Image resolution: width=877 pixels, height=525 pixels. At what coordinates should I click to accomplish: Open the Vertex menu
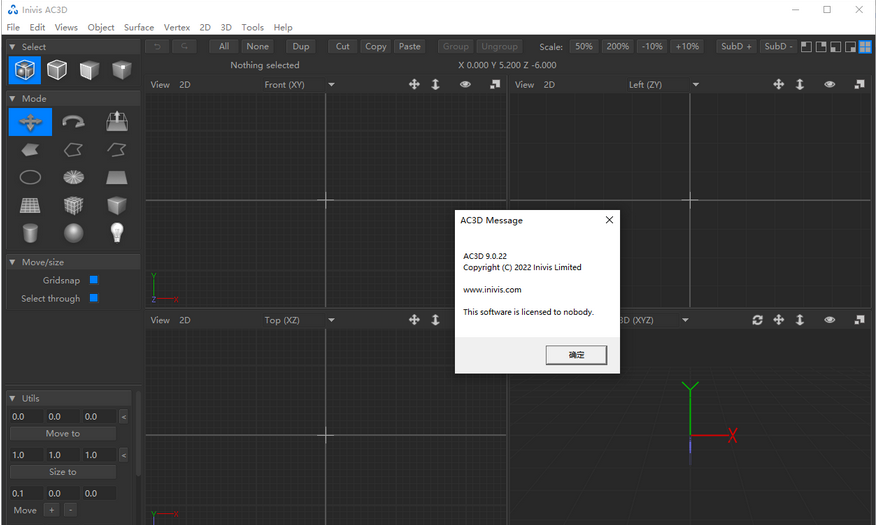point(177,27)
